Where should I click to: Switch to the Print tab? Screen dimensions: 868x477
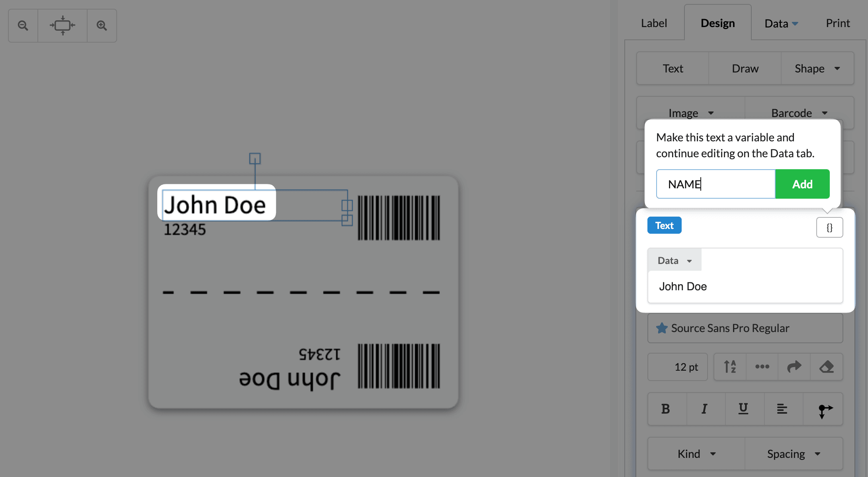pos(838,23)
